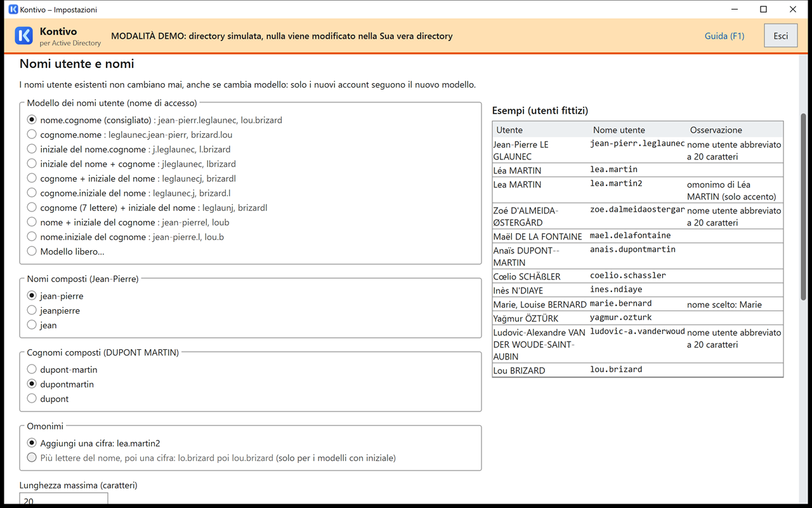
Task: Click the omonimo di Léa MARTIN observation
Action: click(735, 190)
